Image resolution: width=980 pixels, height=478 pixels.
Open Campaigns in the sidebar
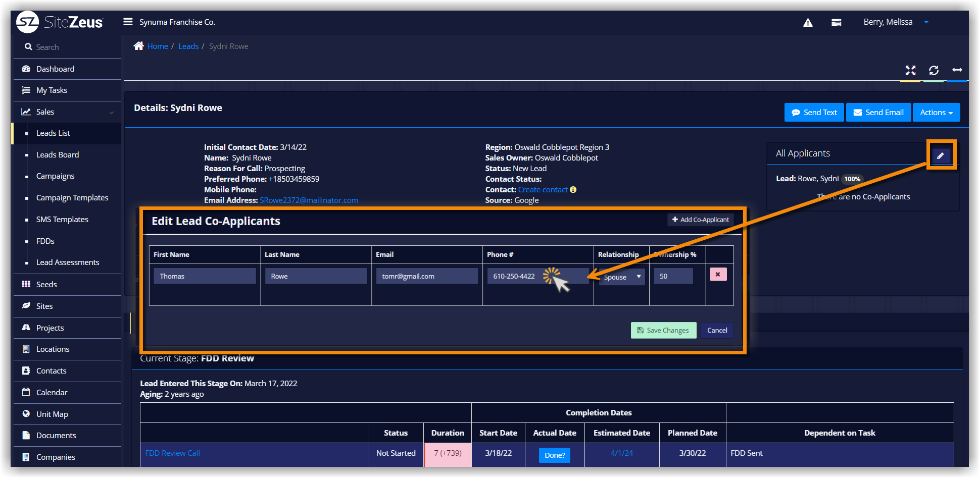click(56, 176)
